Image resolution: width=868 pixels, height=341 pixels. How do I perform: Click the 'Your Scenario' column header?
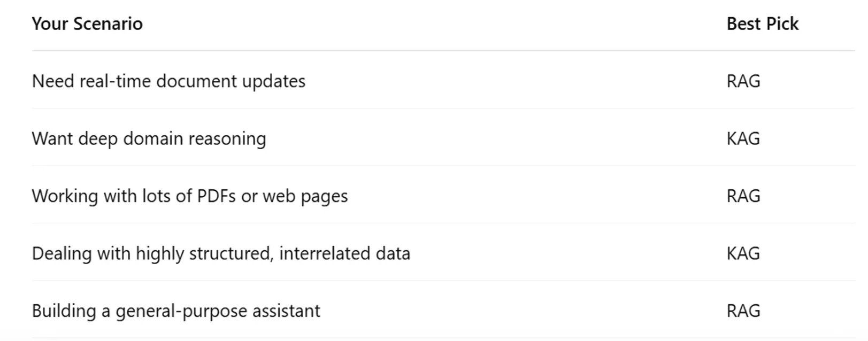pyautogui.click(x=87, y=24)
